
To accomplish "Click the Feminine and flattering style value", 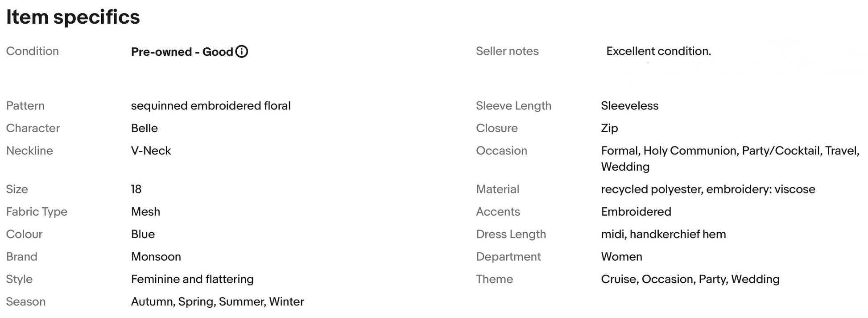I will (192, 279).
